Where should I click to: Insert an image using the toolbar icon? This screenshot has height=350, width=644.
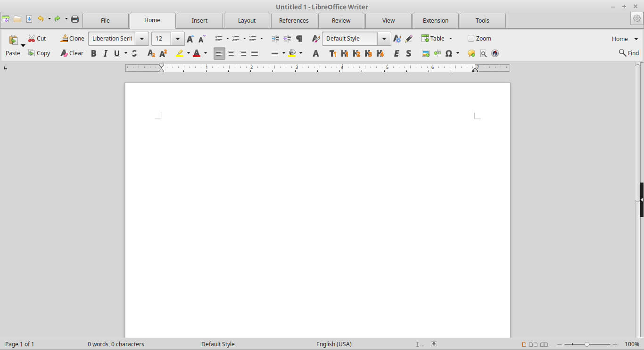[x=426, y=53]
